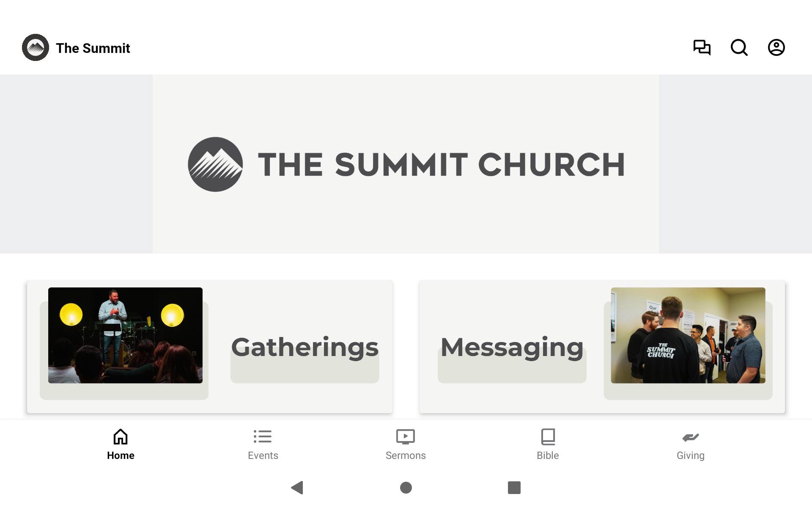812x508 pixels.
Task: Tap the Events list icon
Action: (x=263, y=437)
